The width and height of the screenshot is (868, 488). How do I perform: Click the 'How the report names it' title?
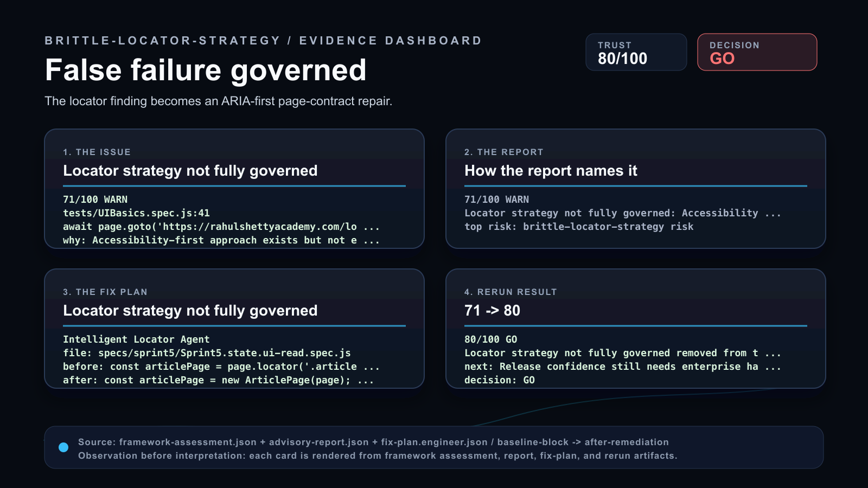pos(551,171)
